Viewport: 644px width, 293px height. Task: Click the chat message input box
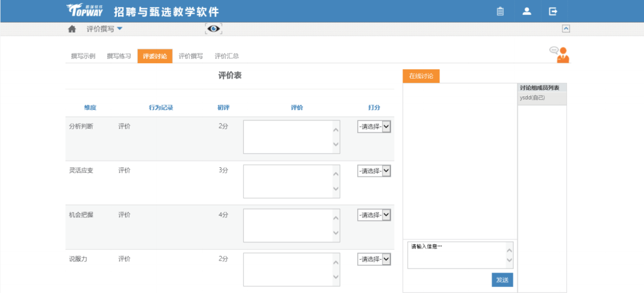coord(457,255)
